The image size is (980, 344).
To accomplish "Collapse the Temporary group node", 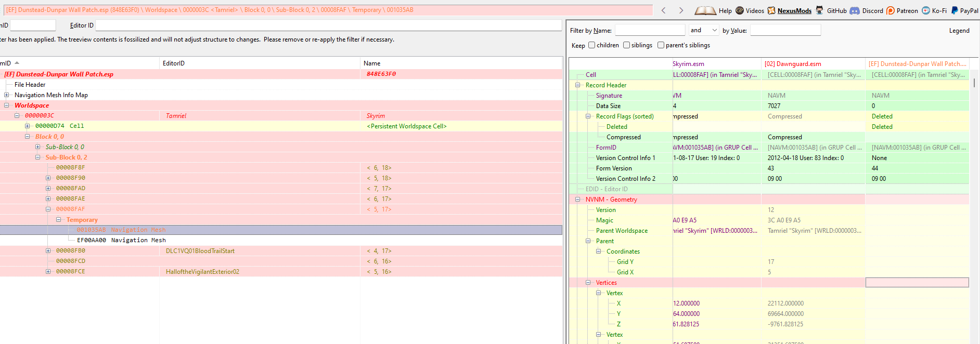I will pos(59,220).
